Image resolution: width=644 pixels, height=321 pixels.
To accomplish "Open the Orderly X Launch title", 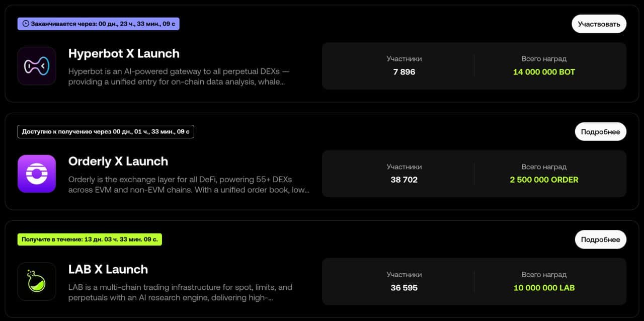I will (x=118, y=161).
